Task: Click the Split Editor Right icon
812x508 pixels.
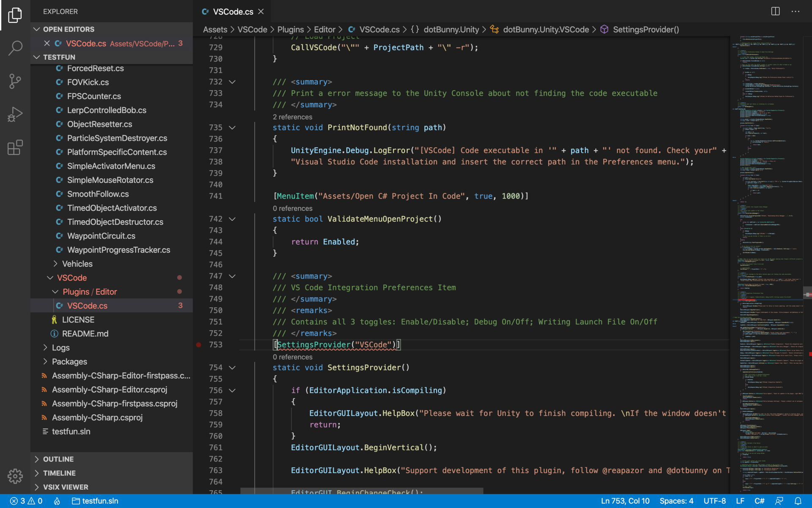Action: click(775, 11)
